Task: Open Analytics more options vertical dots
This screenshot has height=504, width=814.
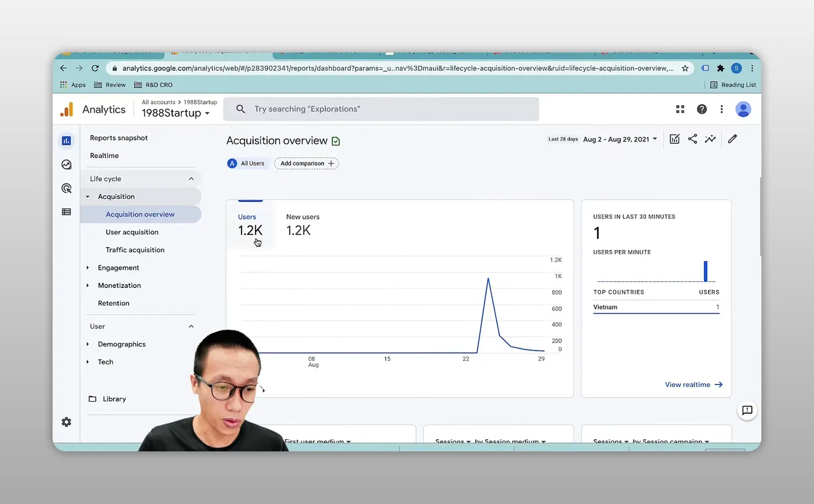Action: (x=722, y=109)
